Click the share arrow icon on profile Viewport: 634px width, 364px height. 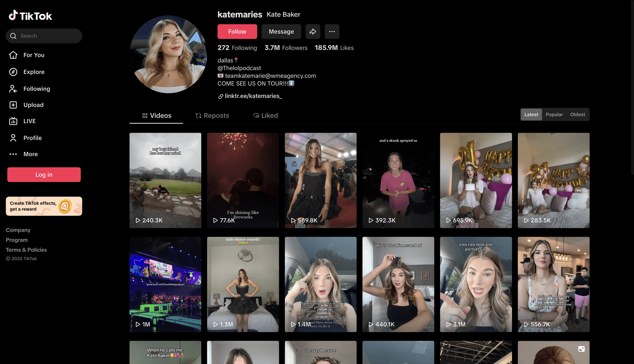coord(313,32)
